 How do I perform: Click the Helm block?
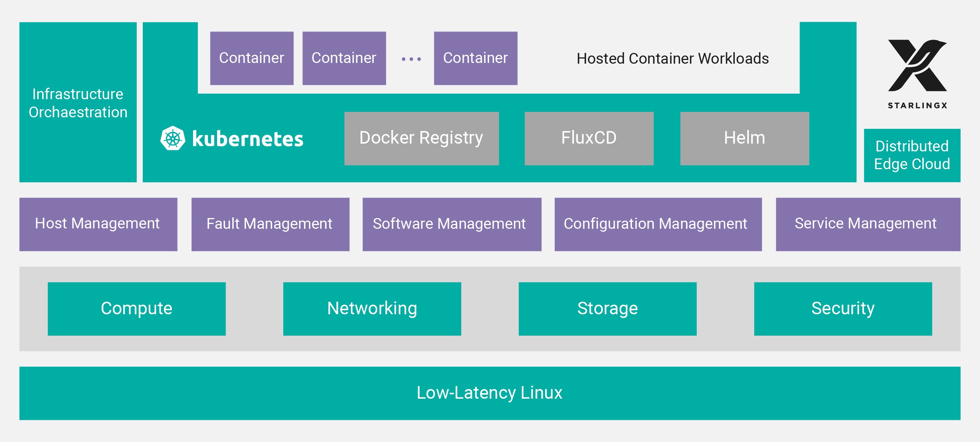pyautogui.click(x=744, y=138)
